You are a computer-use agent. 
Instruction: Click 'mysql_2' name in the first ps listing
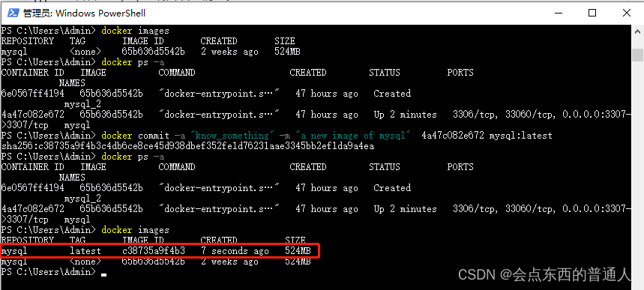(x=82, y=104)
